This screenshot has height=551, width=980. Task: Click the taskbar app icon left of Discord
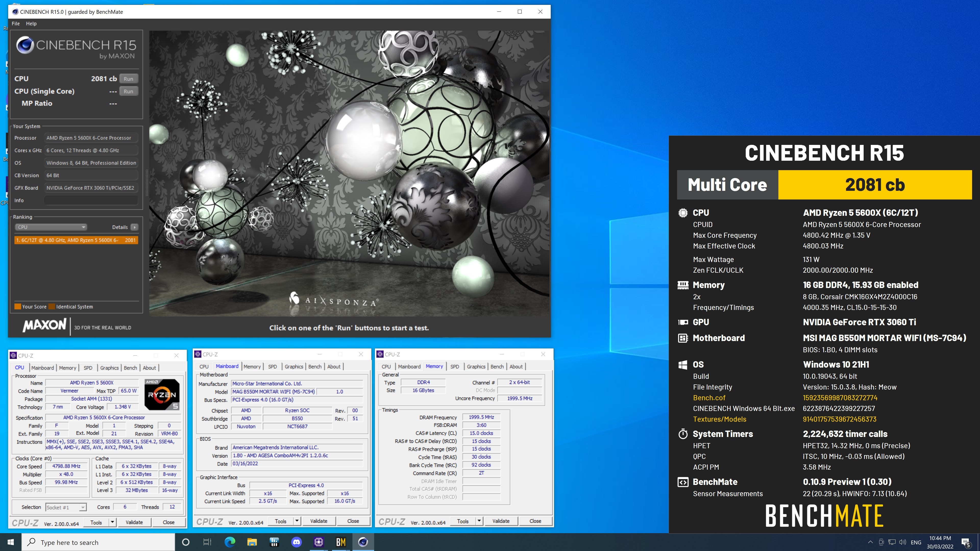point(274,542)
